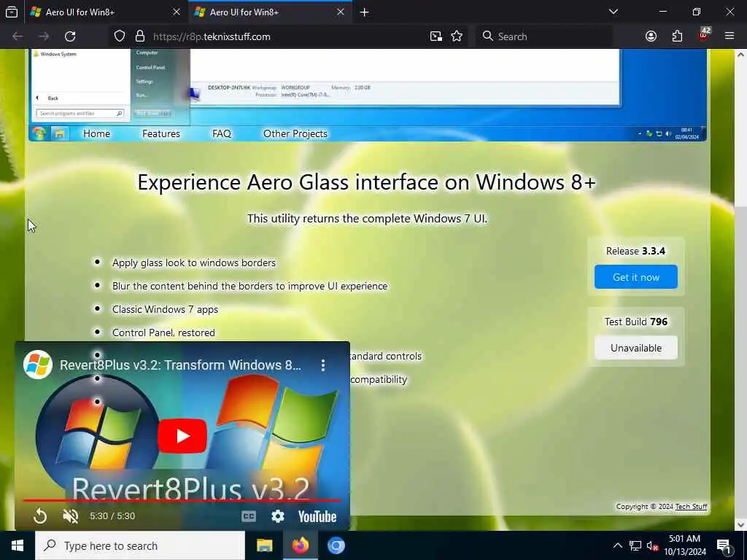This screenshot has height=560, width=747.
Task: Open the Revert8Plus video title link
Action: pos(180,365)
